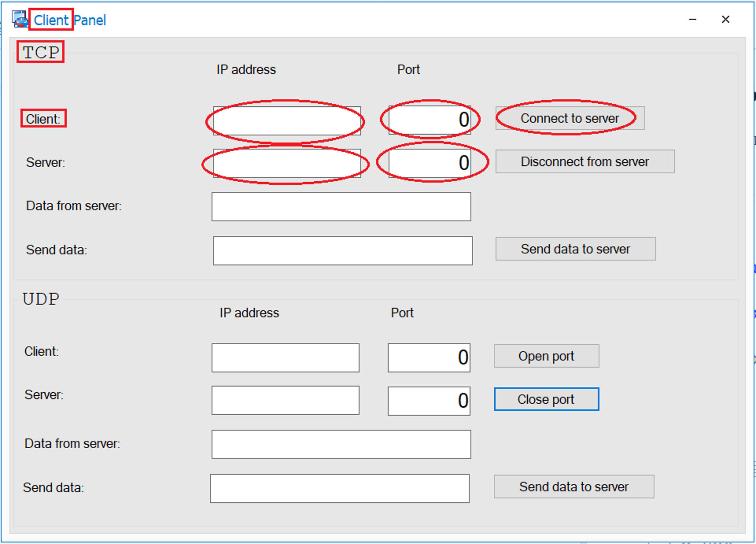The width and height of the screenshot is (756, 544).
Task: Click UDP Data from server textbox
Action: pos(341,445)
